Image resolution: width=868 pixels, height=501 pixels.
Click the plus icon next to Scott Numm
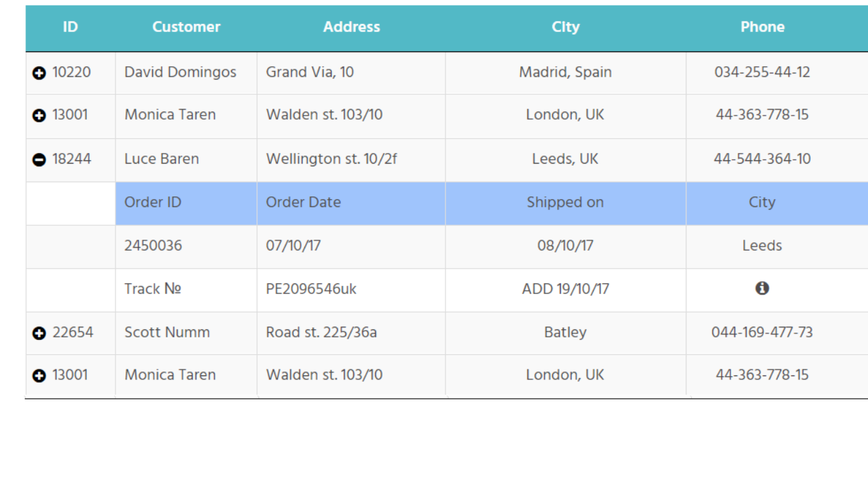tap(38, 332)
